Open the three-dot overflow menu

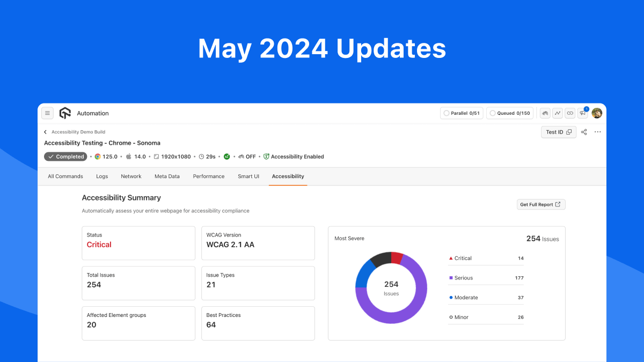pyautogui.click(x=598, y=132)
